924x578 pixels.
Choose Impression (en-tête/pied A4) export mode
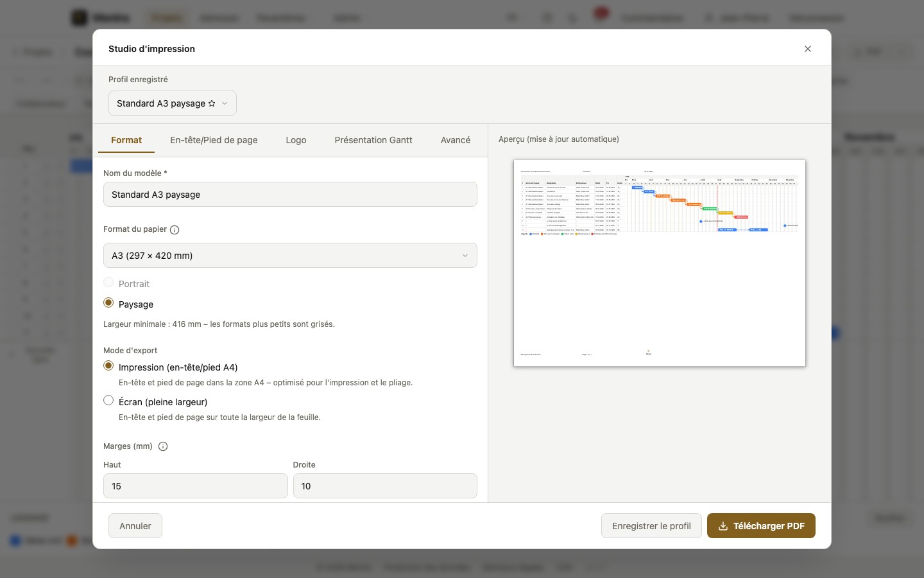coord(108,366)
